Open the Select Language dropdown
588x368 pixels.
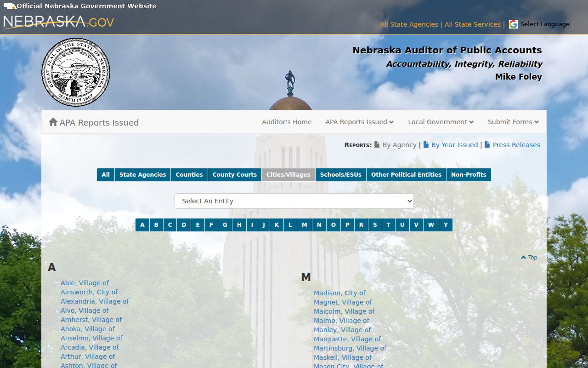point(545,24)
